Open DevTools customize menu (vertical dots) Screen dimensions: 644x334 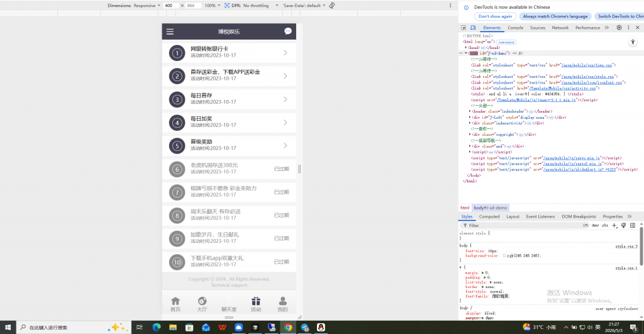coord(628,28)
